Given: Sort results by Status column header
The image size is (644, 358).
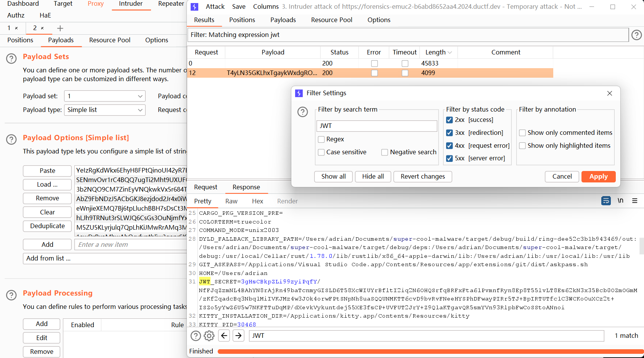Looking at the screenshot, I should [x=339, y=53].
